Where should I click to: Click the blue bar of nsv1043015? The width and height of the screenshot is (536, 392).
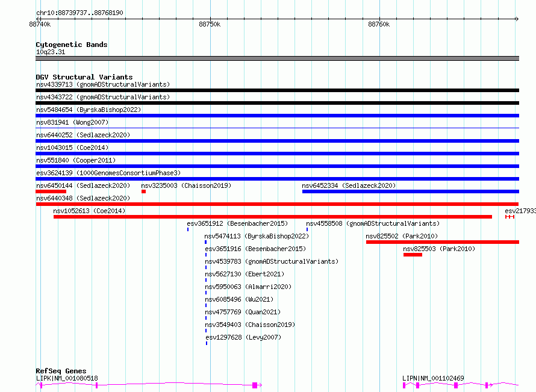[x=277, y=154]
